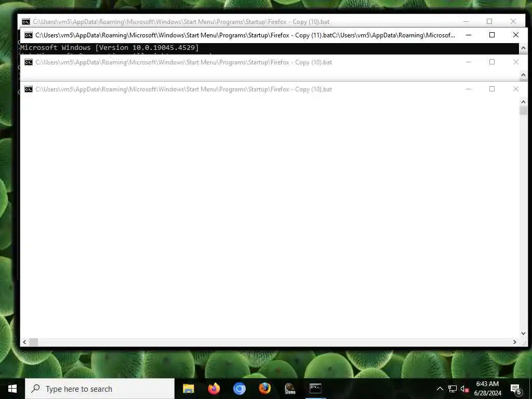Close the rearmost Copy (10).bat window

(x=513, y=21)
